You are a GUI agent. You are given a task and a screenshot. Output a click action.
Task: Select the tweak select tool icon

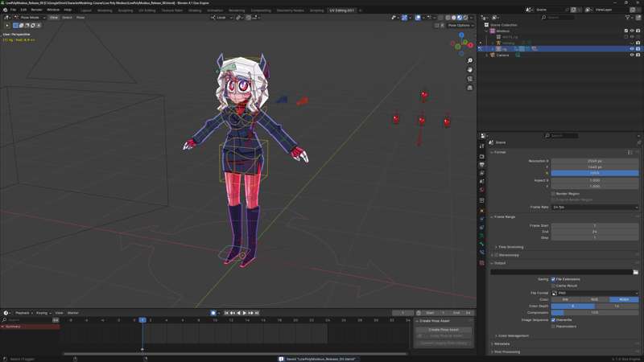[7, 26]
